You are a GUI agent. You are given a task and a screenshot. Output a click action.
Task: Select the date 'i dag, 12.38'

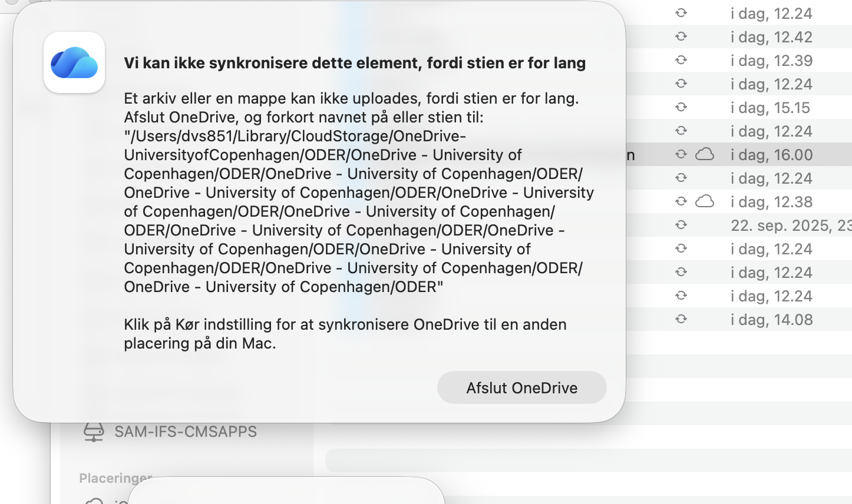coord(771,202)
